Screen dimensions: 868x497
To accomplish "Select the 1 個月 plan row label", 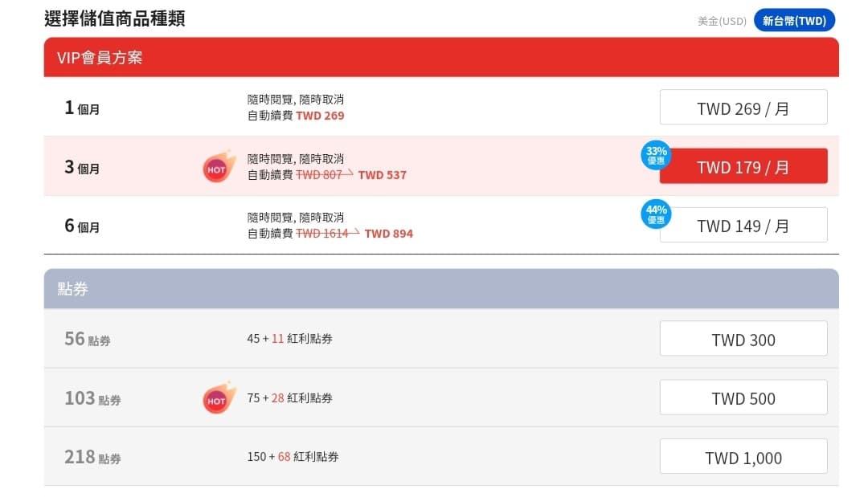I will coord(83,108).
